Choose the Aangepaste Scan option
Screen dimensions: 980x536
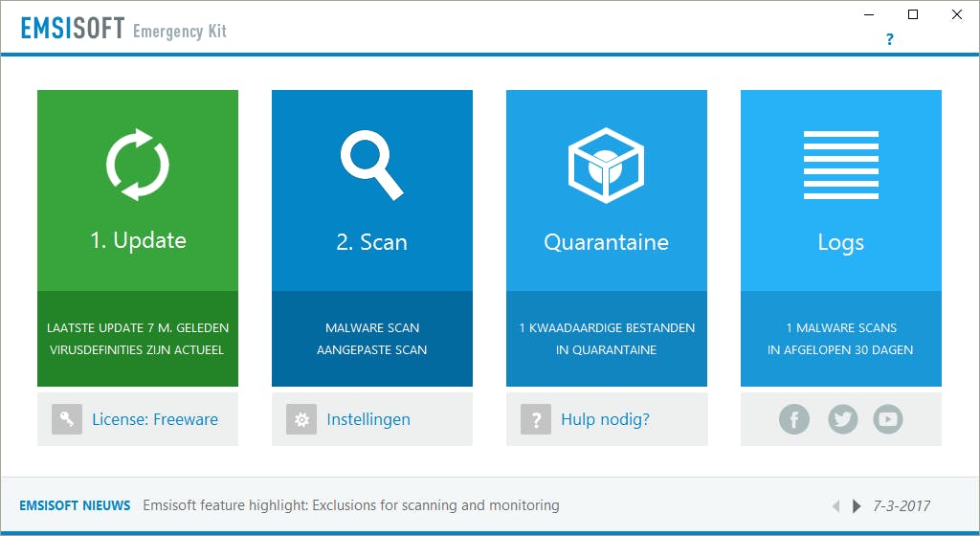pyautogui.click(x=372, y=350)
